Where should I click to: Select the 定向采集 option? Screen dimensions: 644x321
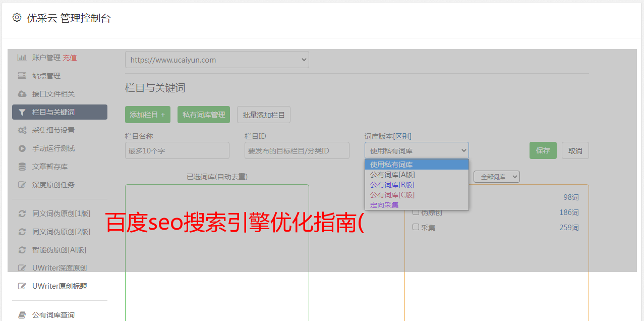[x=384, y=205]
